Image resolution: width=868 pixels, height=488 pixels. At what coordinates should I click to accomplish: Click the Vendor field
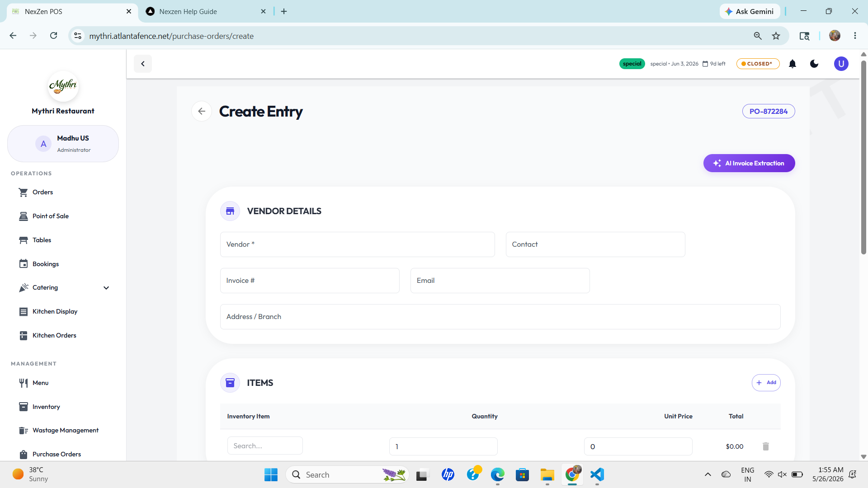coord(357,244)
